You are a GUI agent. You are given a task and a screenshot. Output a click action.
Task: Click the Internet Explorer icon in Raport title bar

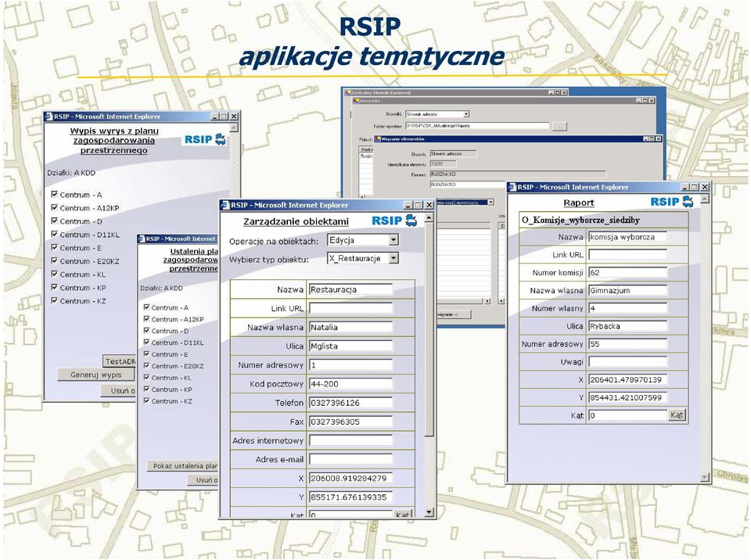coord(512,187)
